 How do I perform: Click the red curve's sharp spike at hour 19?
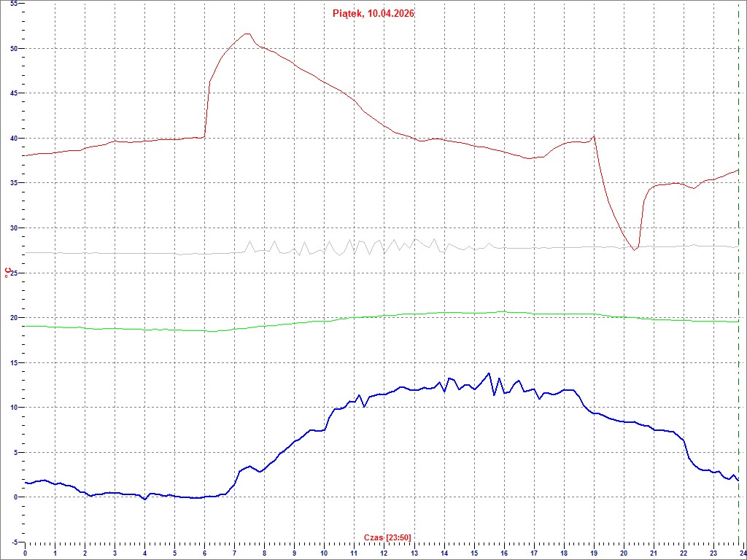click(595, 136)
